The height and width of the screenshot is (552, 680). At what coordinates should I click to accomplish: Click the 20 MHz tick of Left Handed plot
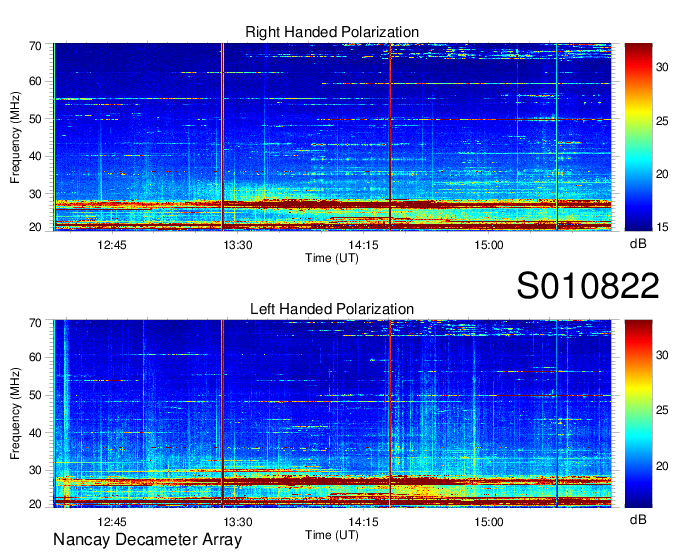(35, 504)
